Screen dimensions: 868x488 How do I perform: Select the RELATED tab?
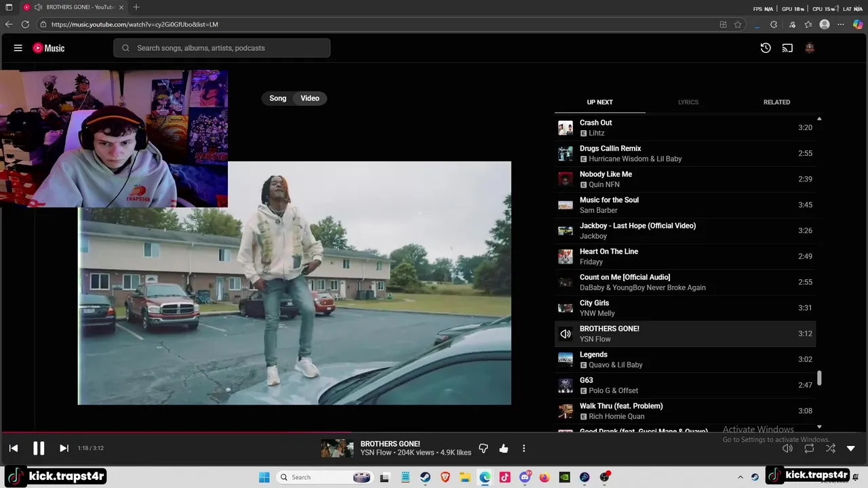coord(776,102)
